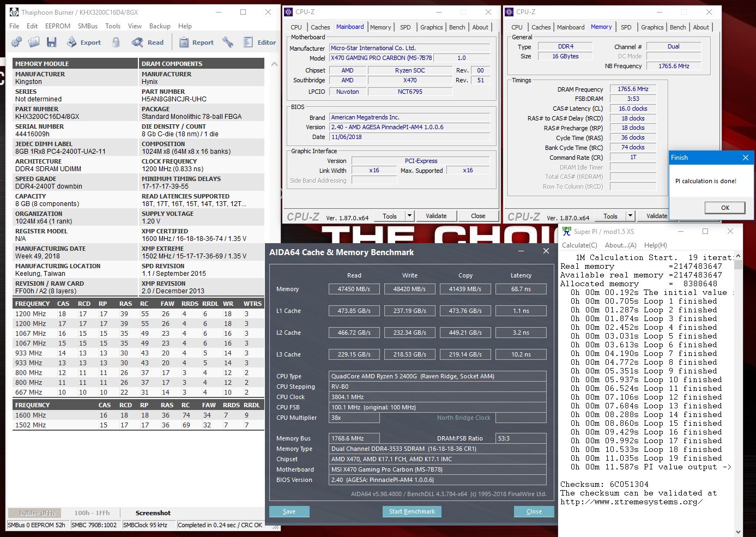Click the Export toolbar button in Thaiphoon Burner

click(84, 42)
